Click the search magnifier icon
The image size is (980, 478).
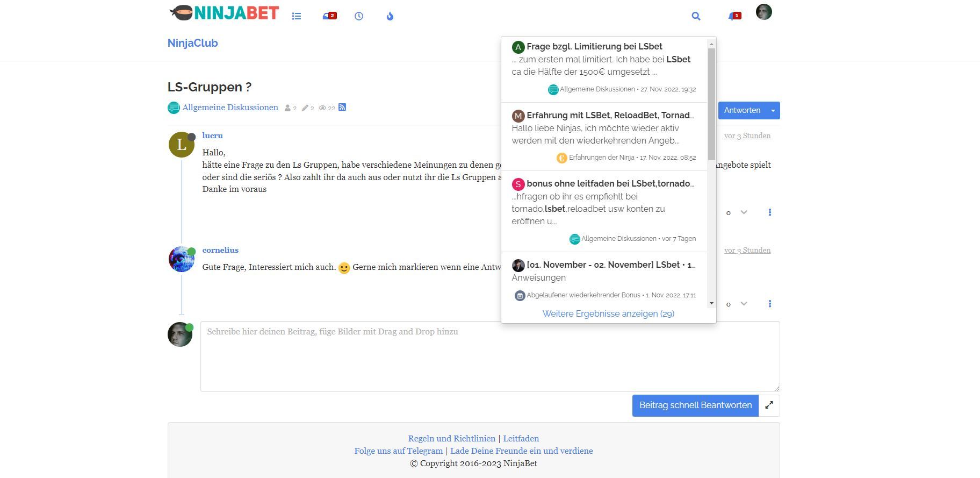[x=696, y=16]
